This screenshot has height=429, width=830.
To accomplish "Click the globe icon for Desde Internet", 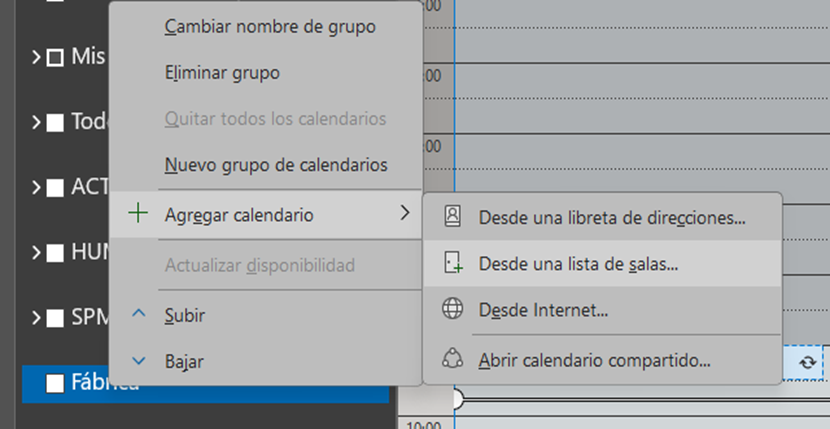I will coord(453,310).
